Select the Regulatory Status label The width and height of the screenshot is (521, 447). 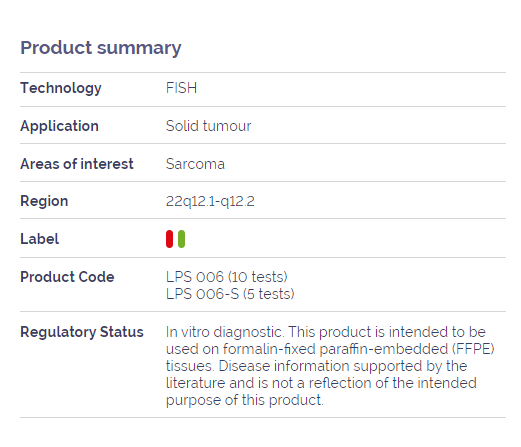coord(82,332)
